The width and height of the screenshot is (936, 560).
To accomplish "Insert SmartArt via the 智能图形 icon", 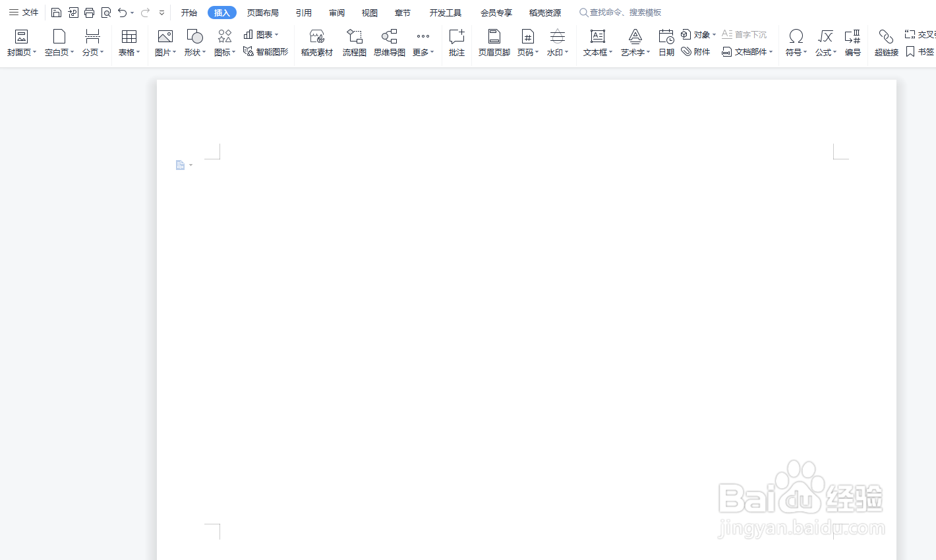I will pyautogui.click(x=266, y=51).
